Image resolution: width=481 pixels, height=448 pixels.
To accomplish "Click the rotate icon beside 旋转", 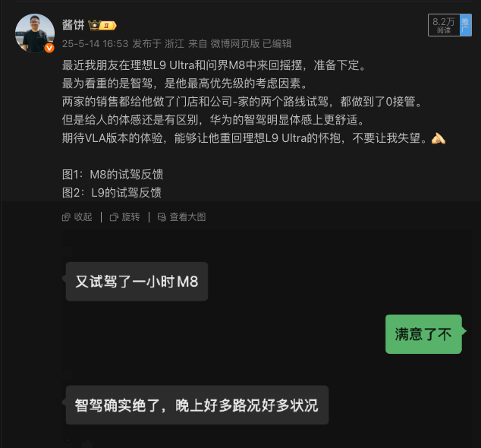I will [114, 217].
